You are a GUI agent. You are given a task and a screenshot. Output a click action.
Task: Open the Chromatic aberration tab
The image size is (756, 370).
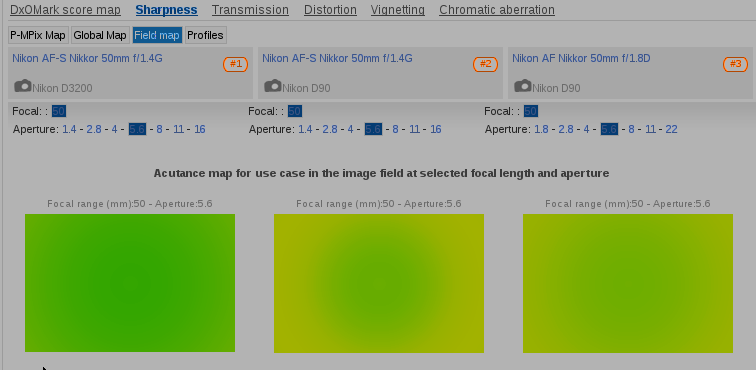point(497,10)
